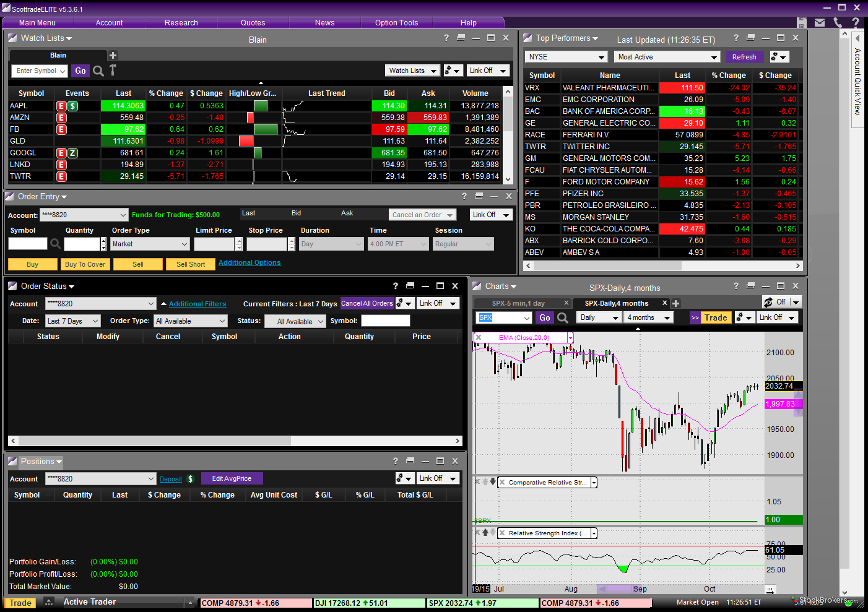Open the chart settings gear
Screen dimensions: 868x612
coord(744,317)
